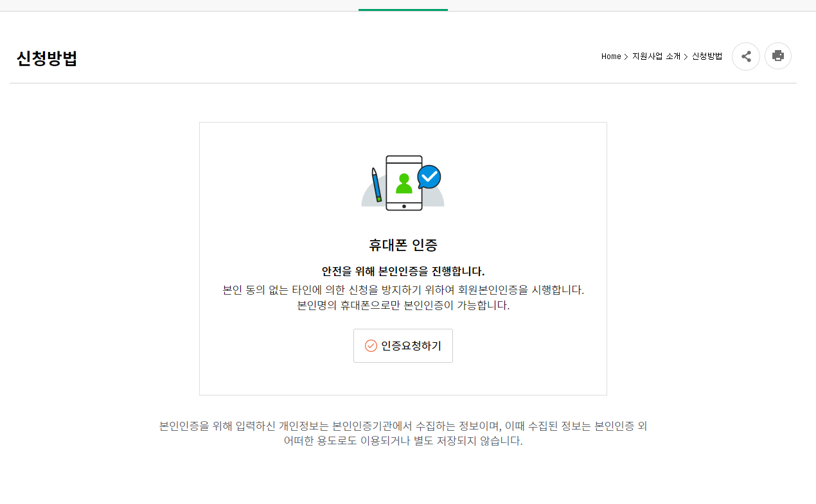Print the page using the printer button
This screenshot has height=504, width=816.
click(777, 56)
